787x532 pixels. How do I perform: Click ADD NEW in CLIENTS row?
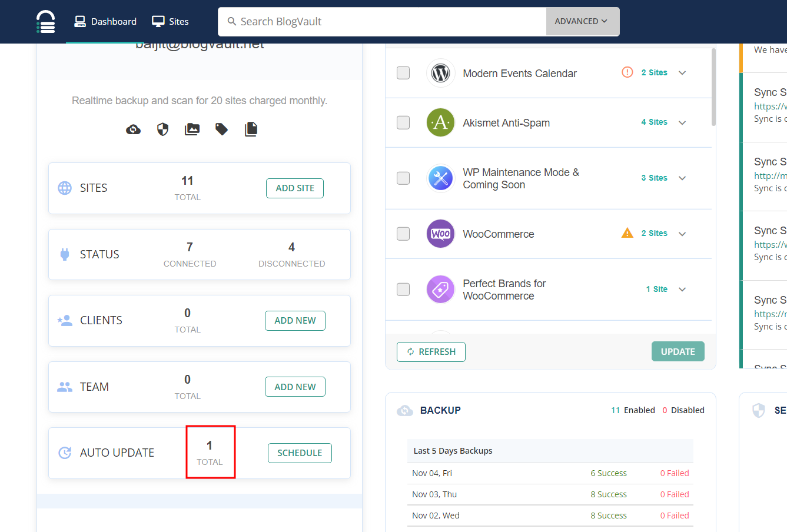coord(295,321)
